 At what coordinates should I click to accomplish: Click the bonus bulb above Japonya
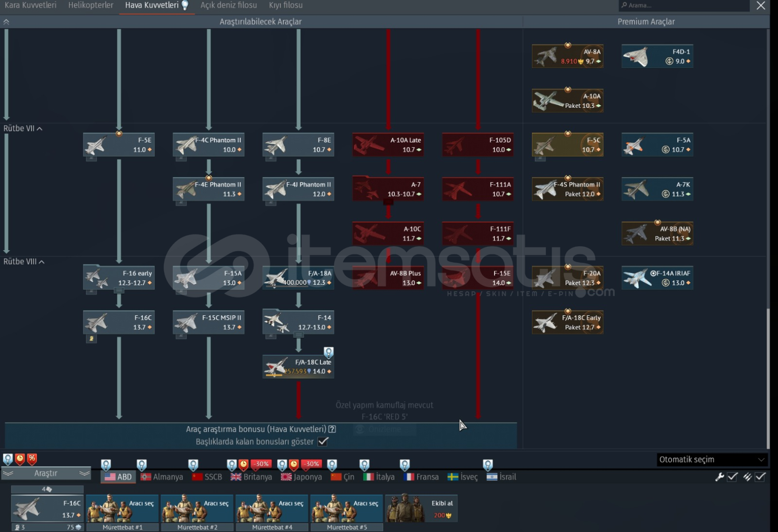coord(282,465)
